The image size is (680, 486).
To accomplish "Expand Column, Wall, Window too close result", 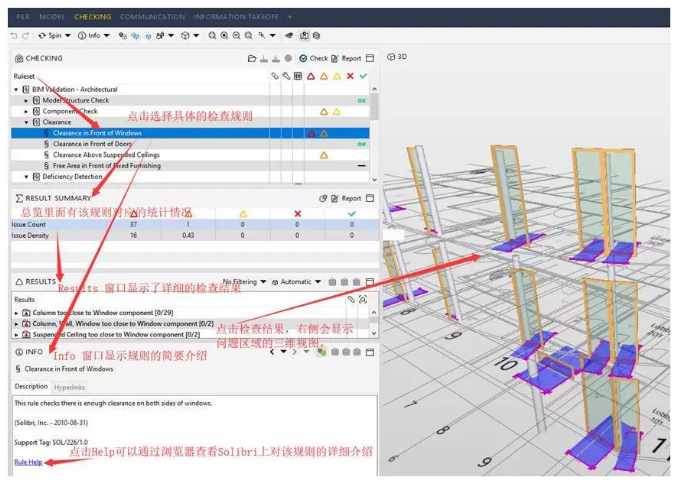I will pyautogui.click(x=16, y=324).
